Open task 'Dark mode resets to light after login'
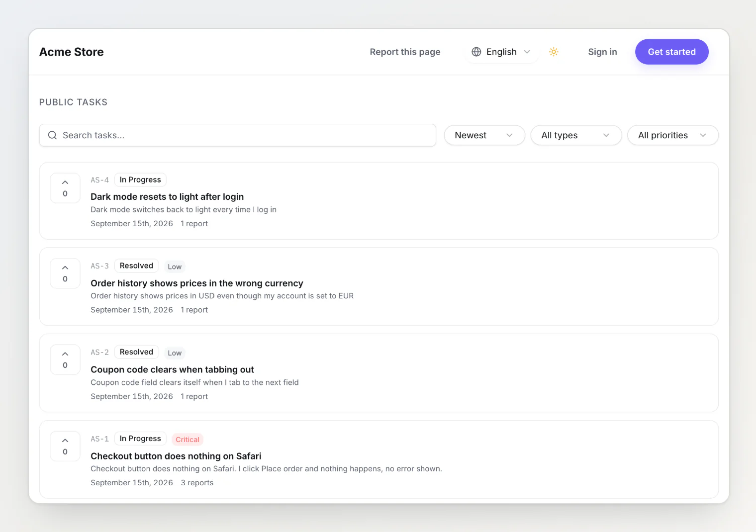The height and width of the screenshot is (532, 756). tap(167, 197)
